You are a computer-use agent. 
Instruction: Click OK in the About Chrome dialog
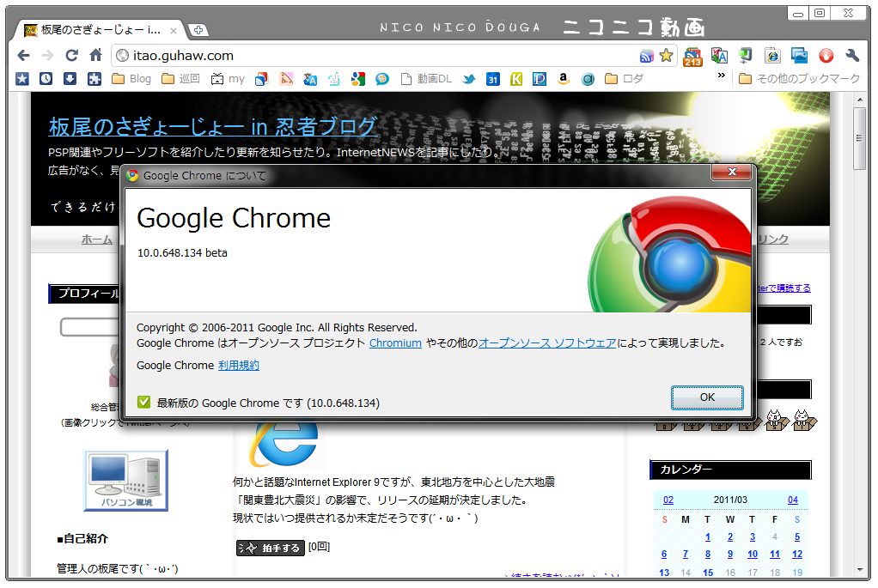pyautogui.click(x=707, y=397)
